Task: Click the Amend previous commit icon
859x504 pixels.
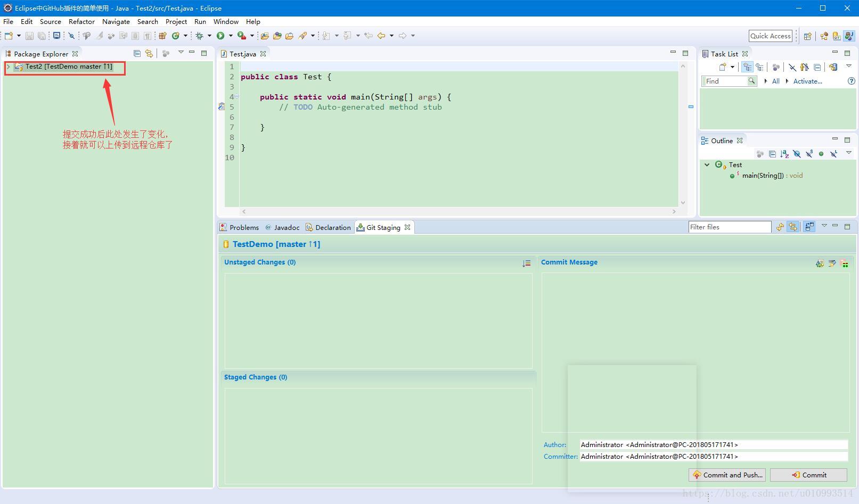Action: (x=820, y=263)
